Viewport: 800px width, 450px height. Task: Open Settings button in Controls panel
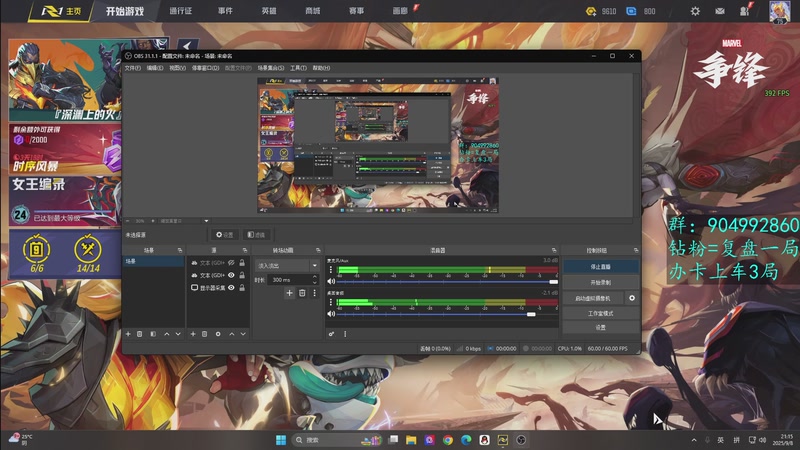(601, 328)
